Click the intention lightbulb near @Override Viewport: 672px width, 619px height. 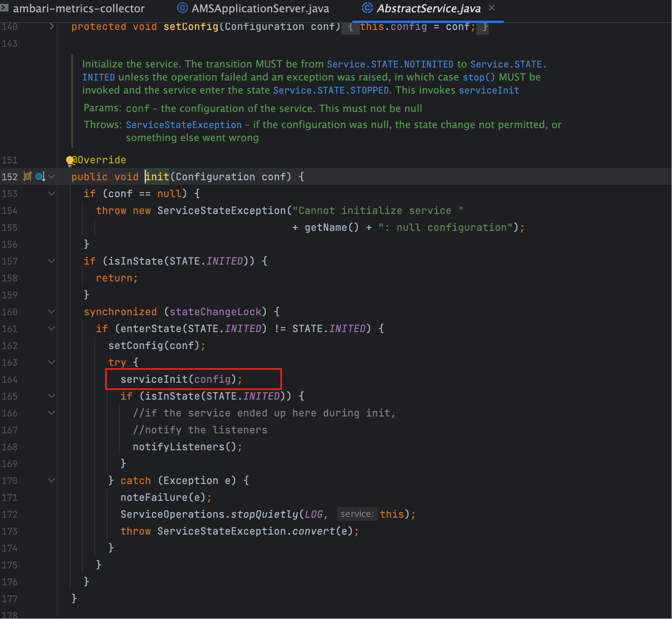69,161
